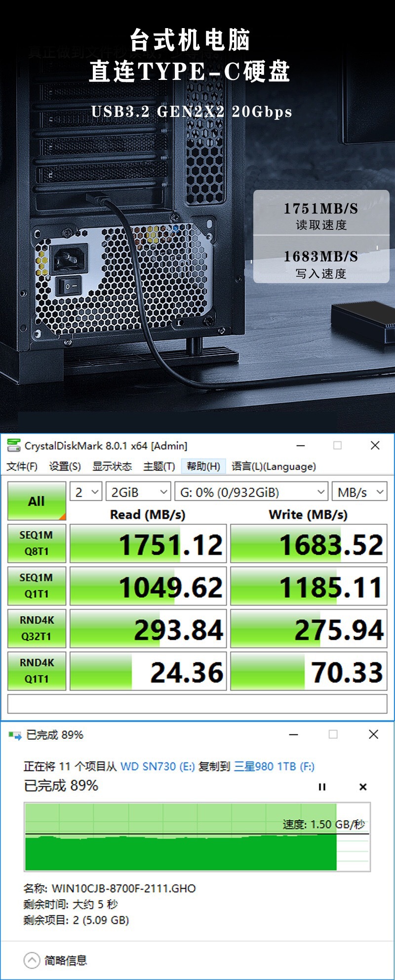This screenshot has height=980, width=395.
Task: Select the 1049.62 read result
Action: [x=148, y=586]
